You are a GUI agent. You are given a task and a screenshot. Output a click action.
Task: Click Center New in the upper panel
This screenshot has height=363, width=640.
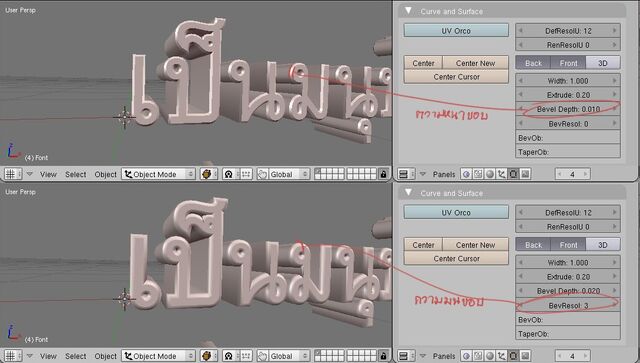[476, 63]
